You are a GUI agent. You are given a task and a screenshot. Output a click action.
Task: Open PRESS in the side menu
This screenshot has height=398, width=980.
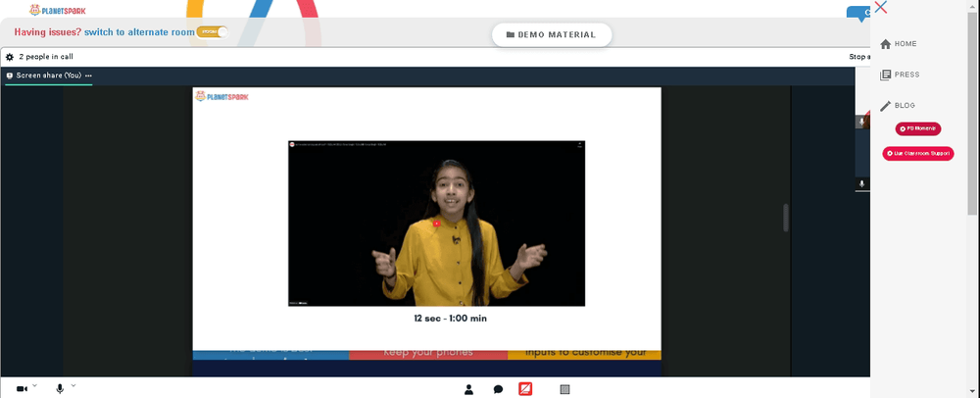coord(900,75)
